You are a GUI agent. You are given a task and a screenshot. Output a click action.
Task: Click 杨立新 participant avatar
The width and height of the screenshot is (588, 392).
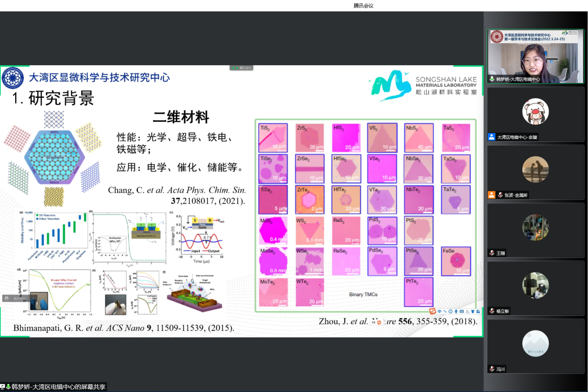point(535,285)
